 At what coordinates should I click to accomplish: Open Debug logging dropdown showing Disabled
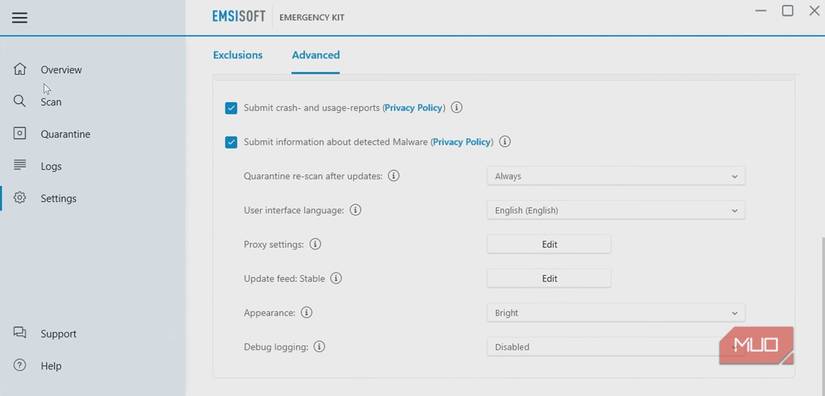(616, 347)
